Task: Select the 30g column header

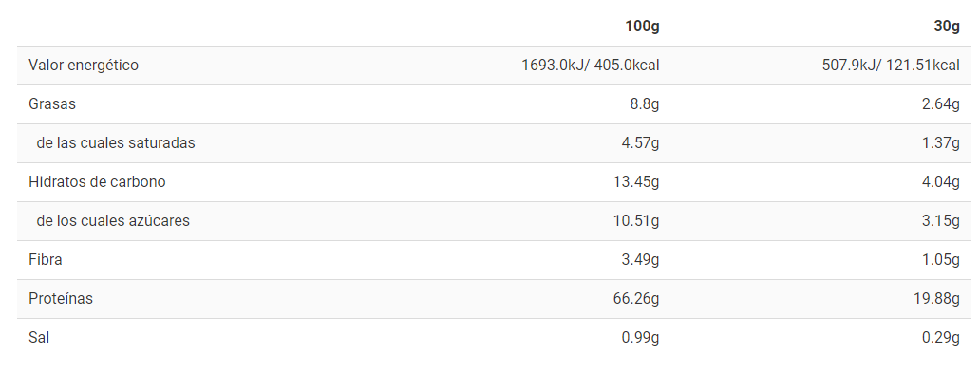Action: click(x=947, y=27)
